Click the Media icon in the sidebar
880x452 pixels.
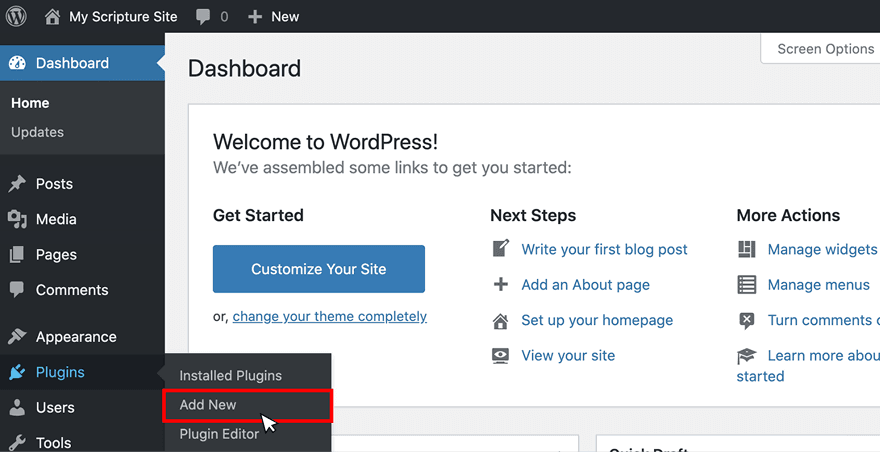tap(17, 219)
